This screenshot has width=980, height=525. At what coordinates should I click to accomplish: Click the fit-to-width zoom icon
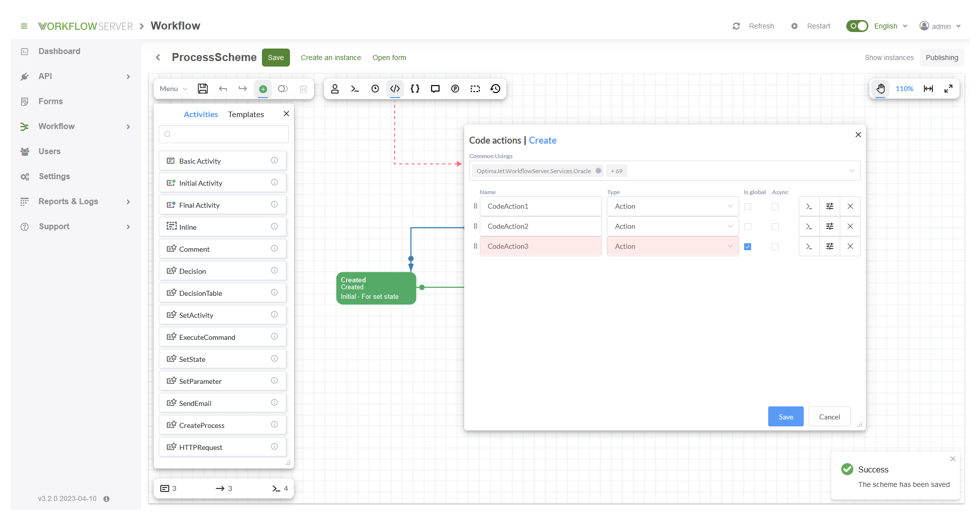(x=928, y=89)
